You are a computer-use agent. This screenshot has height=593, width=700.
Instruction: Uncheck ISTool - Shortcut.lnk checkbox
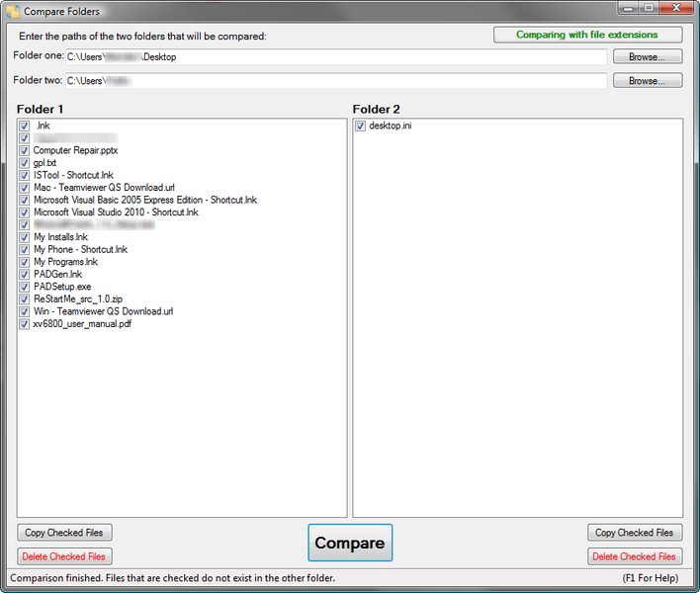pyautogui.click(x=25, y=175)
